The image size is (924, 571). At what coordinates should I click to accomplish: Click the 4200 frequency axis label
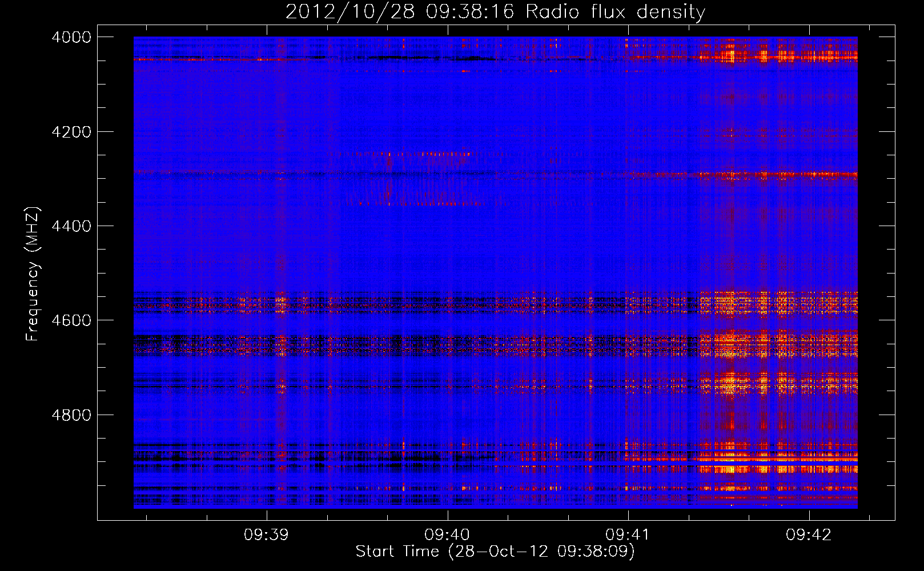pos(71,132)
